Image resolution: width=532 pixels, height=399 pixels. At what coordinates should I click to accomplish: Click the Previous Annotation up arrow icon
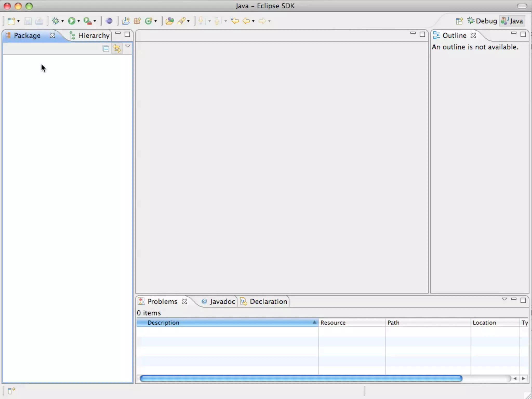click(x=217, y=21)
